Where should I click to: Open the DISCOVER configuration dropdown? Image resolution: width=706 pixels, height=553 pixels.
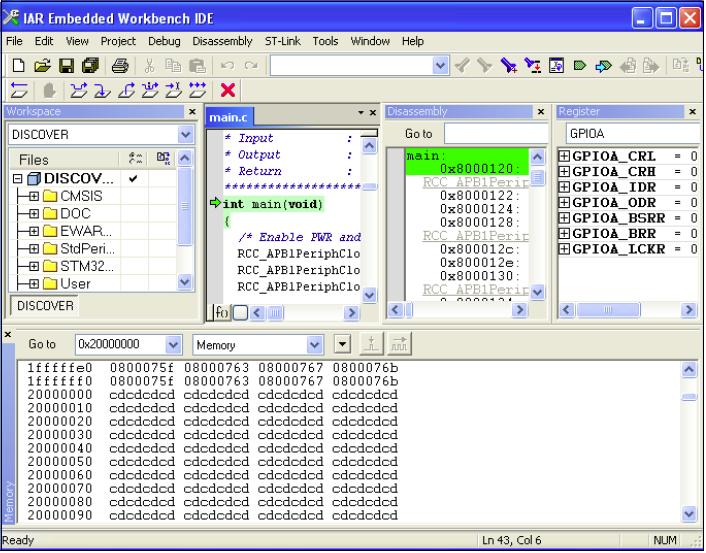[186, 135]
